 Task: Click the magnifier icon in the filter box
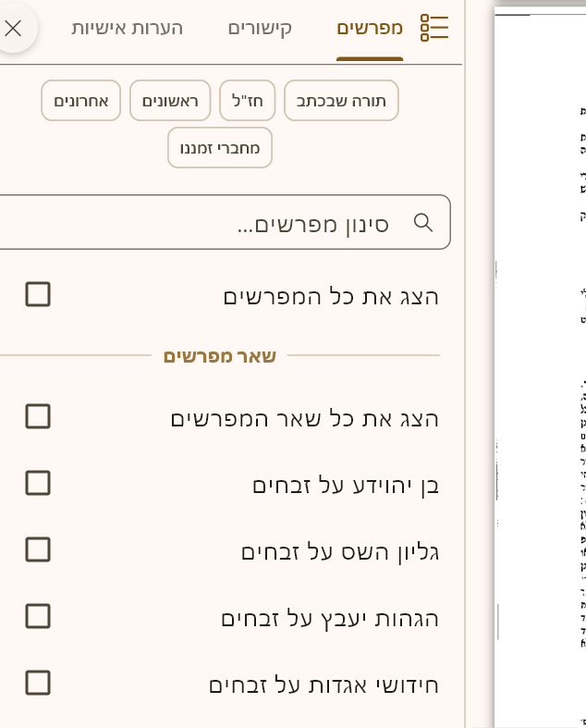[x=423, y=222]
